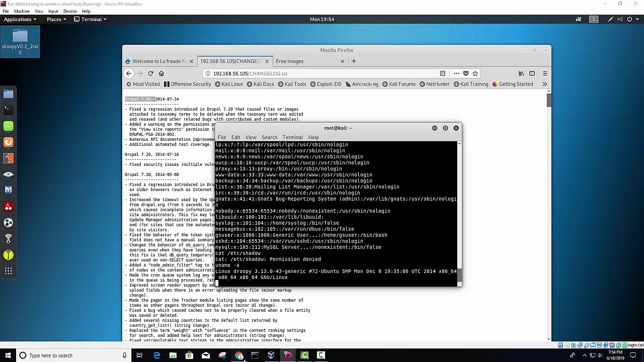Click workspace indicator 1
The height and width of the screenshot is (362, 644).
(594, 19)
